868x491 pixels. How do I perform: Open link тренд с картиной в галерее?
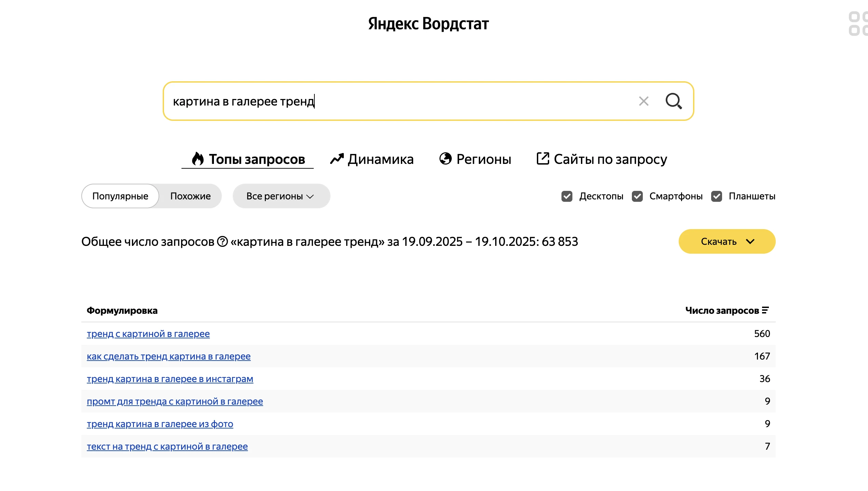point(148,334)
